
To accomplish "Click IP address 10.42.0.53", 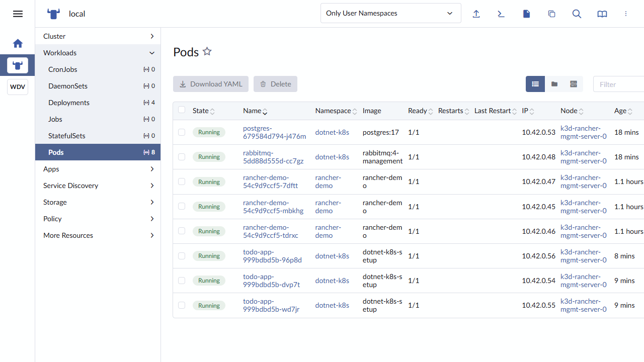I will coord(538,132).
